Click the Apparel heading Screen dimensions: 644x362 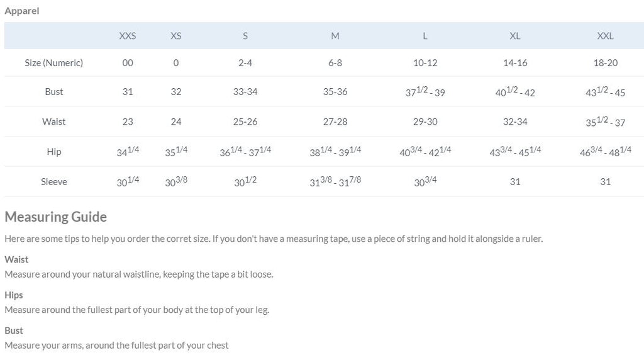[22, 11]
